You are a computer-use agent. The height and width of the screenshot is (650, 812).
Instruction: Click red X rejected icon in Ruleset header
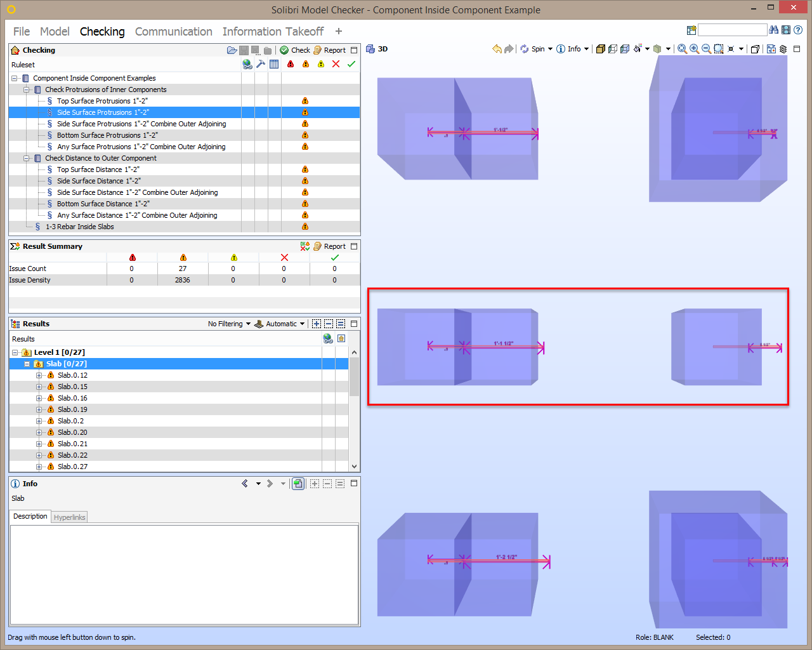336,64
